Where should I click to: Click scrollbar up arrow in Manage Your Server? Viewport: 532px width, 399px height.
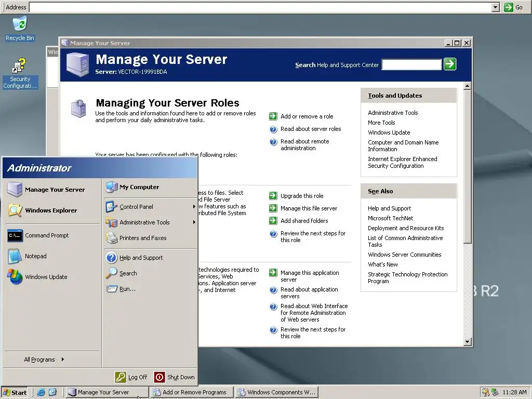[x=467, y=86]
